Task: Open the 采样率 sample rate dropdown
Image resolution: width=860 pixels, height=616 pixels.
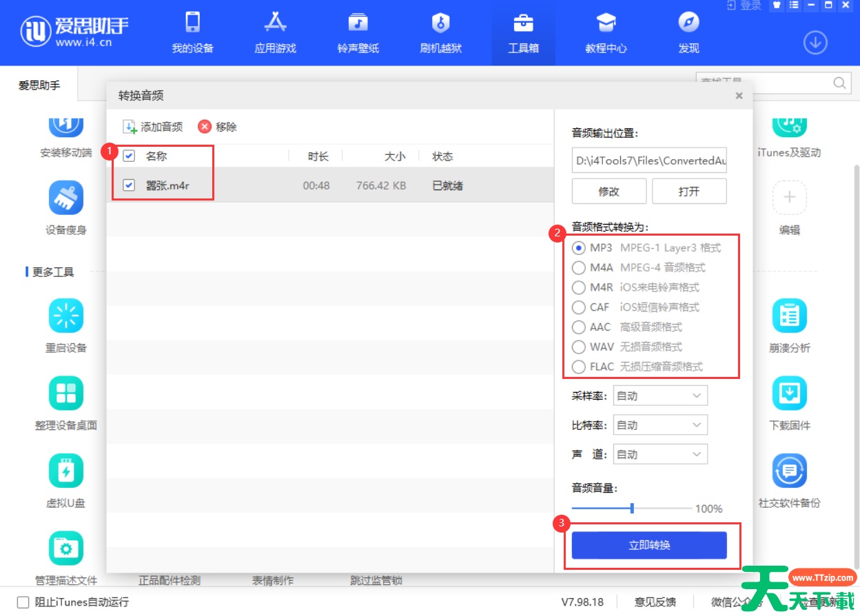Action: [659, 395]
